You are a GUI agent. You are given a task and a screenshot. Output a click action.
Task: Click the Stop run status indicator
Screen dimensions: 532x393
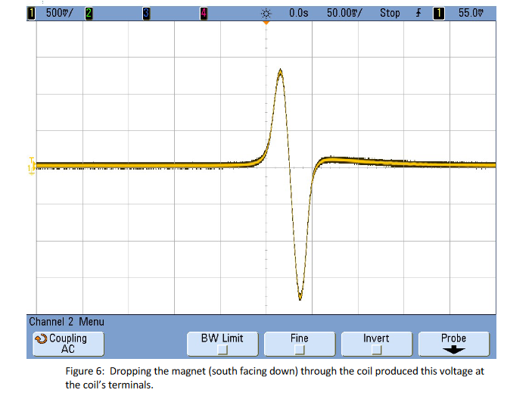pos(390,13)
